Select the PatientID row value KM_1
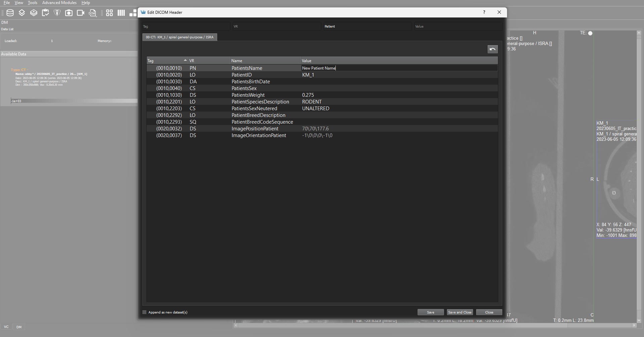The height and width of the screenshot is (337, 644). (x=308, y=75)
